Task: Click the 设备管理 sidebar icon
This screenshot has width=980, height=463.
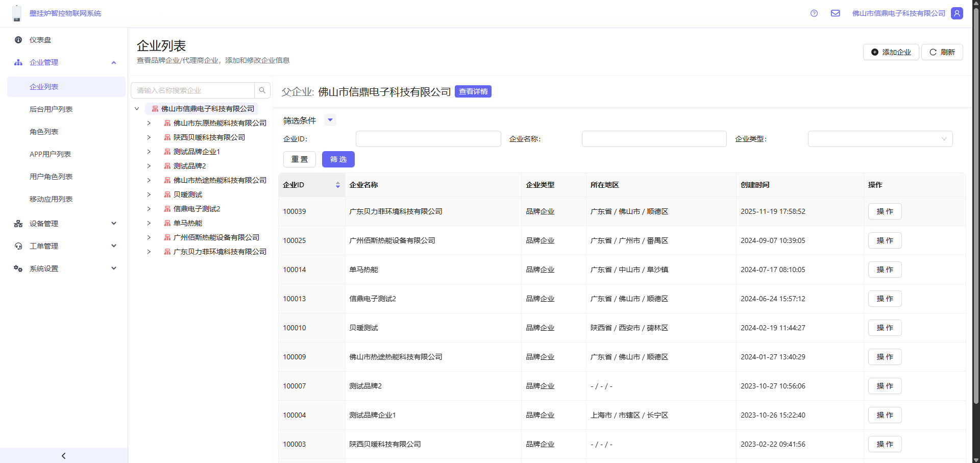Action: [x=18, y=224]
